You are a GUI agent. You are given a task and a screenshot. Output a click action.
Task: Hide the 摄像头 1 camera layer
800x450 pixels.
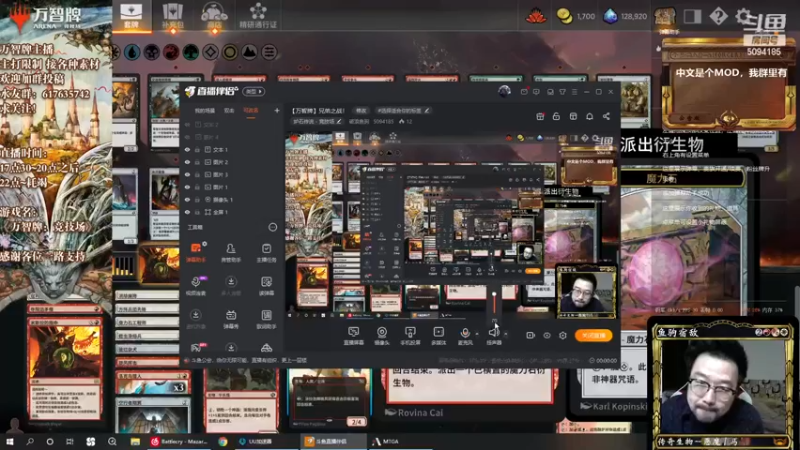187,199
